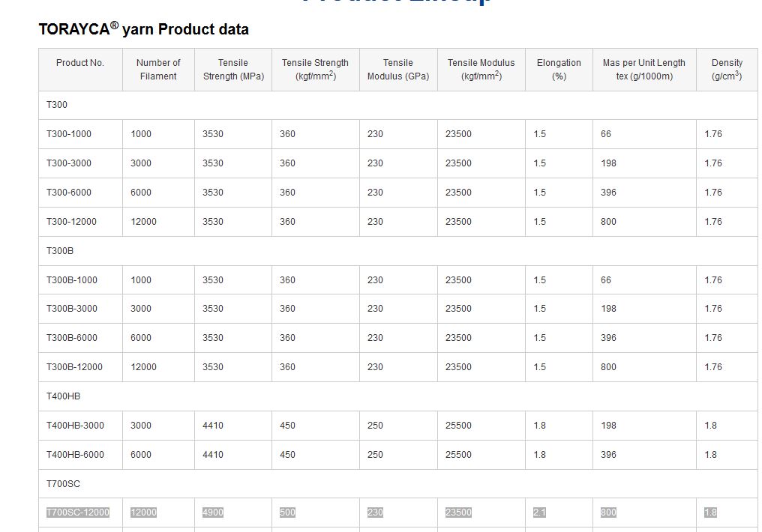Click the Tensile Modulus (GPa) header
The image size is (762, 532).
click(397, 70)
